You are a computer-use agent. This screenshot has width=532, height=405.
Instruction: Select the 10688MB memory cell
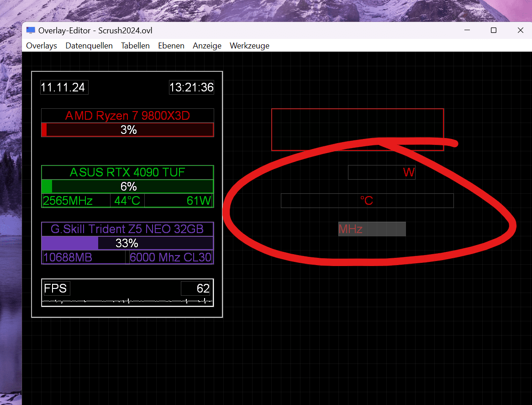(84, 257)
